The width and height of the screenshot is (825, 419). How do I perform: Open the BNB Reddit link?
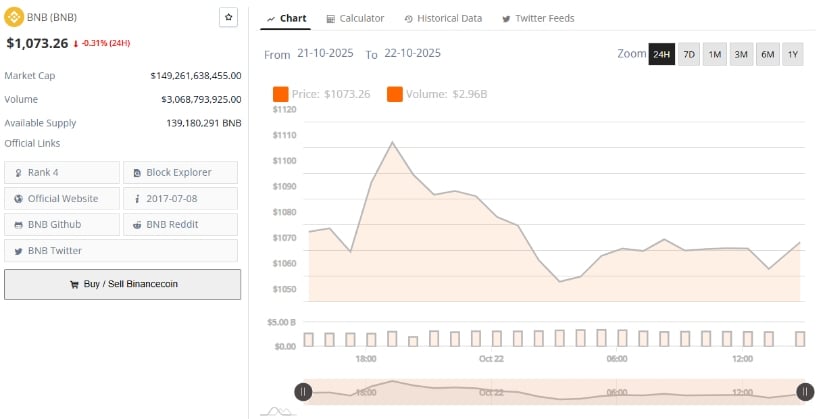180,224
